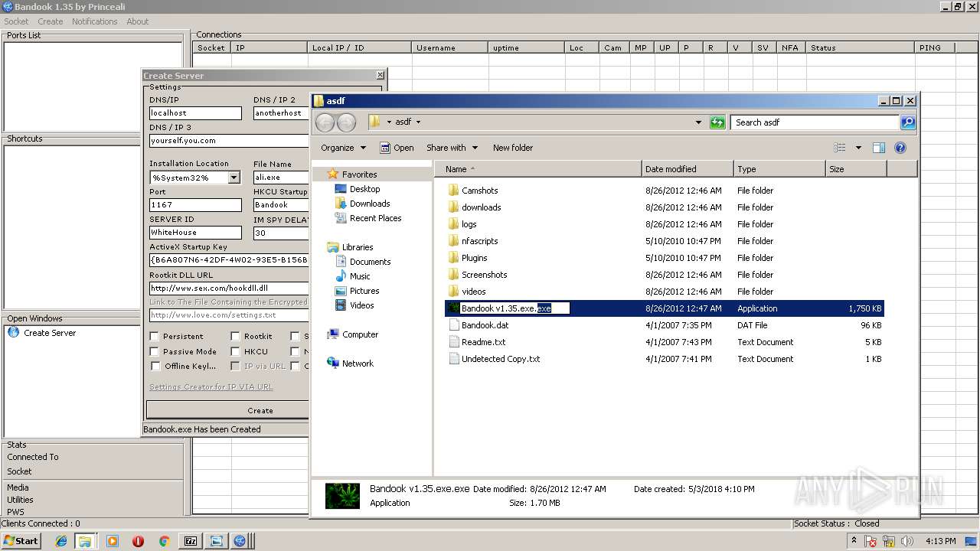Click the refresh icon beside the address bar
The width and height of the screenshot is (980, 551).
[717, 122]
